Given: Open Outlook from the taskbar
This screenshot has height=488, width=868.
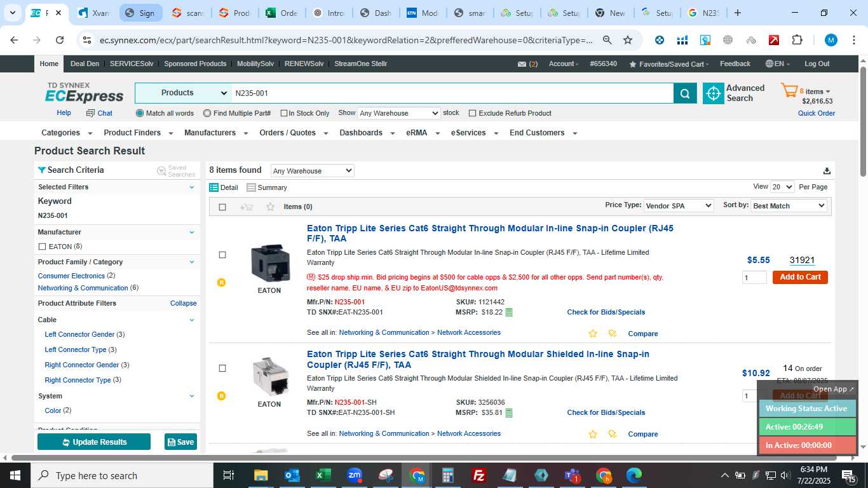Looking at the screenshot, I should [292, 475].
